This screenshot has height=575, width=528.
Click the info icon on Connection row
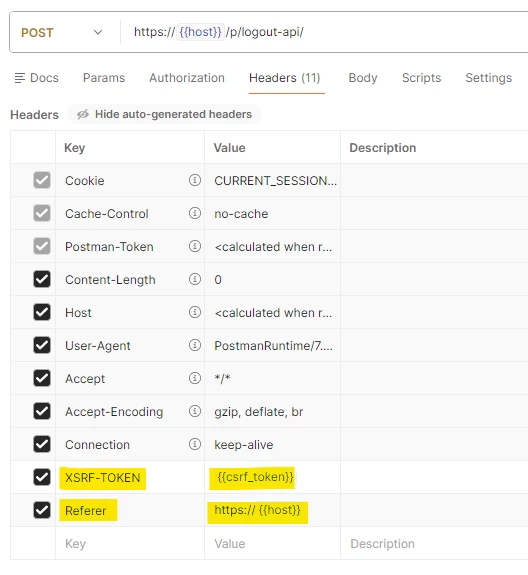pos(195,444)
